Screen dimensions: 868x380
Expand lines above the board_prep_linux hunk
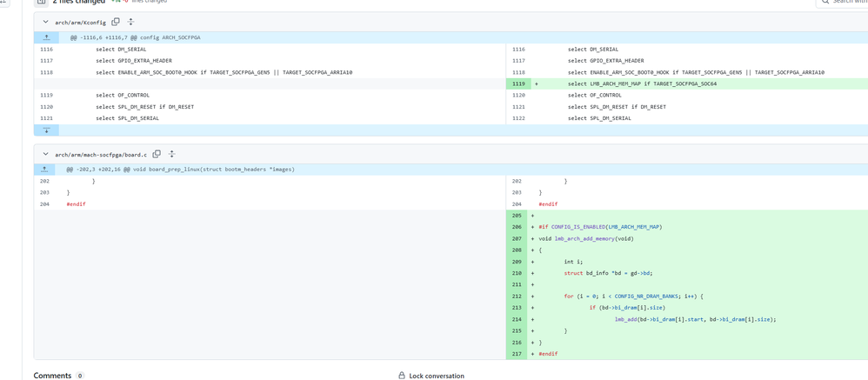45,170
